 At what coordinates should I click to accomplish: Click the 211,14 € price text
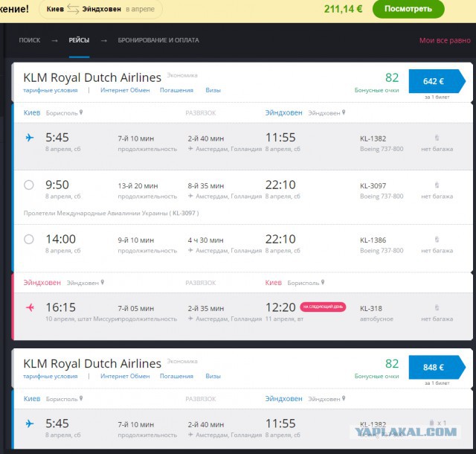[x=343, y=9]
